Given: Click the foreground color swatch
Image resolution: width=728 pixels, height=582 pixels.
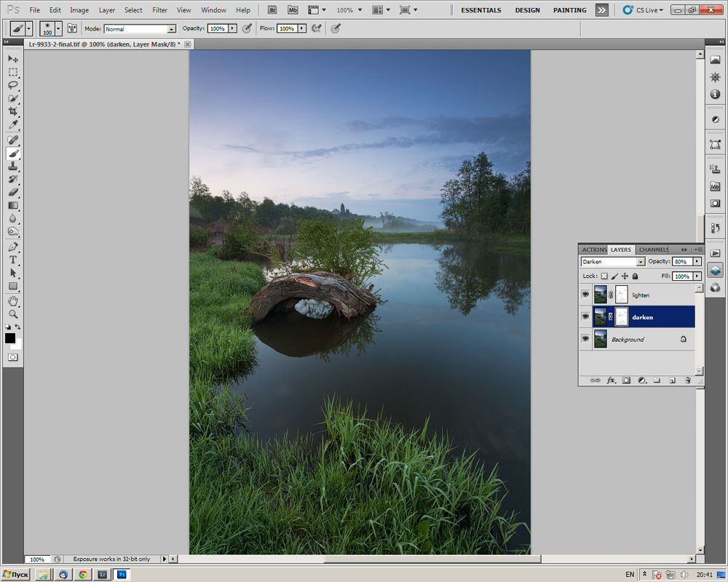Looking at the screenshot, I should (x=10, y=338).
